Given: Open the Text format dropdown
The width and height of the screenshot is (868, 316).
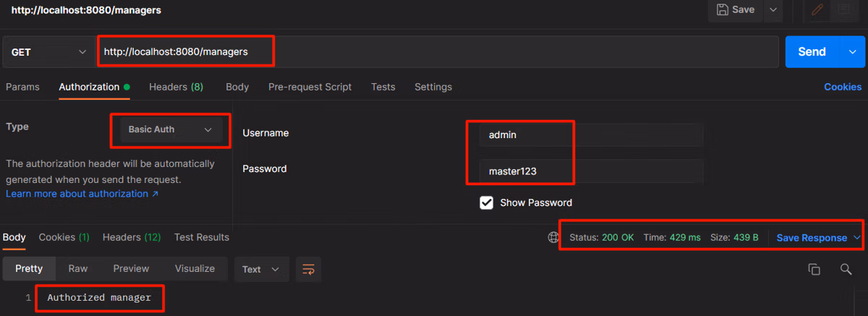Looking at the screenshot, I should pyautogui.click(x=261, y=269).
